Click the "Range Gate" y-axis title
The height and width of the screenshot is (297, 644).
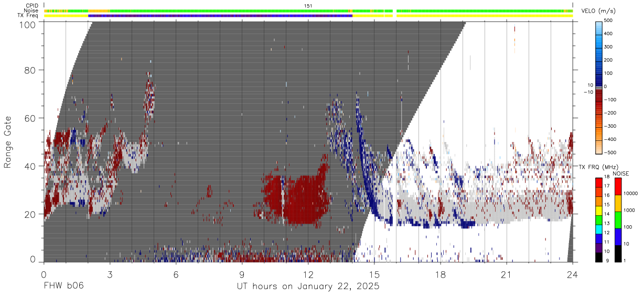pyautogui.click(x=8, y=142)
